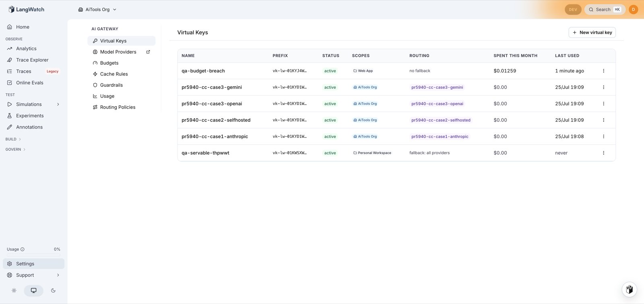Image resolution: width=644 pixels, height=304 pixels.
Task: Switch to dark theme moon icon
Action: click(x=53, y=290)
